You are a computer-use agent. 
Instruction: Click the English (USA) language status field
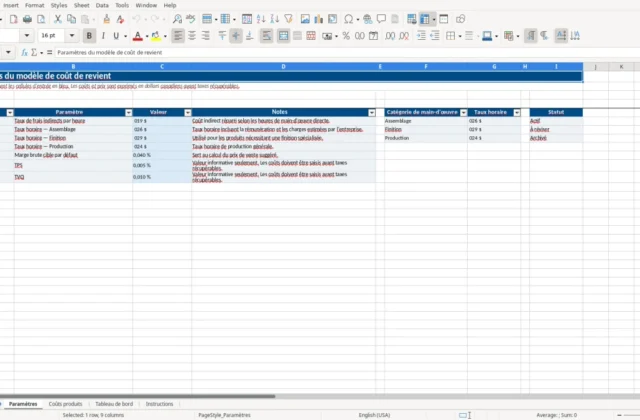(x=374, y=415)
